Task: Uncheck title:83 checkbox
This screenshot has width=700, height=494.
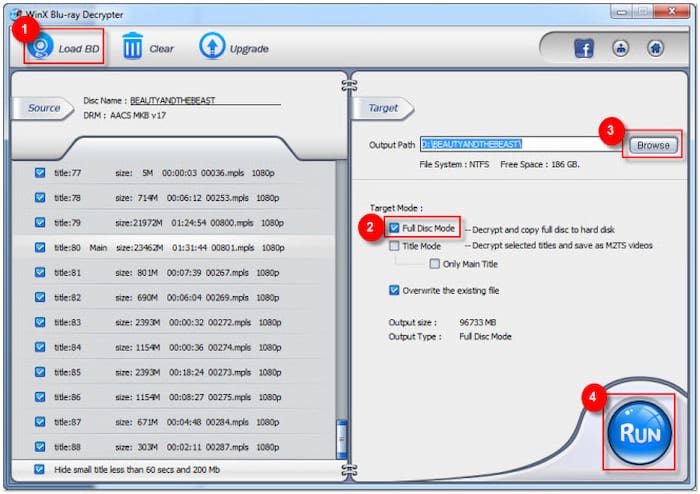Action: (x=40, y=322)
